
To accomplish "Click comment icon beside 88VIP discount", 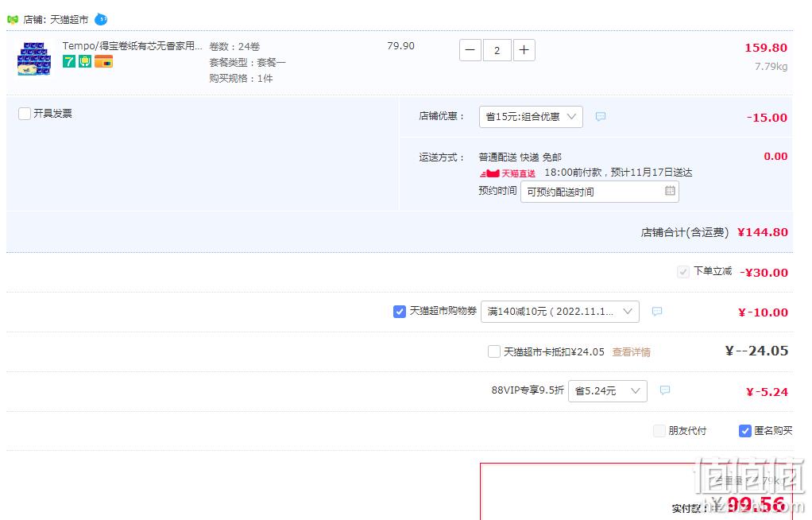I will (666, 390).
